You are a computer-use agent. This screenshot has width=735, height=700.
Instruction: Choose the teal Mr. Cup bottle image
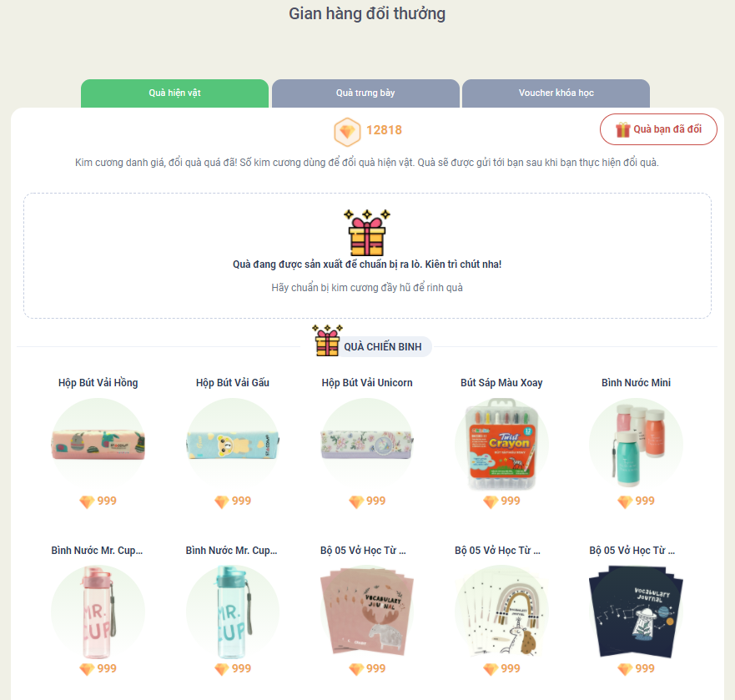[x=233, y=612]
